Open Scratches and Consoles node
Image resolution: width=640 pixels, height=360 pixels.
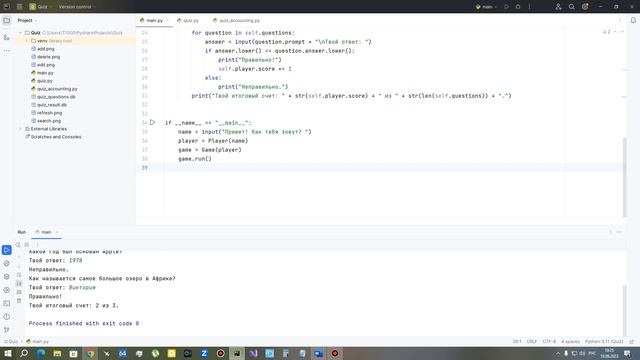pos(53,137)
